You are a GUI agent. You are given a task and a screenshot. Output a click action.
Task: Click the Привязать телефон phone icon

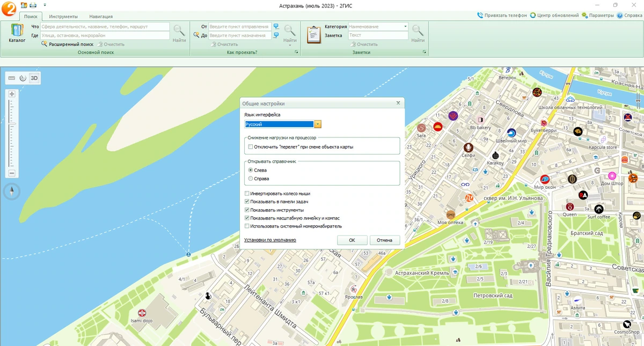480,16
